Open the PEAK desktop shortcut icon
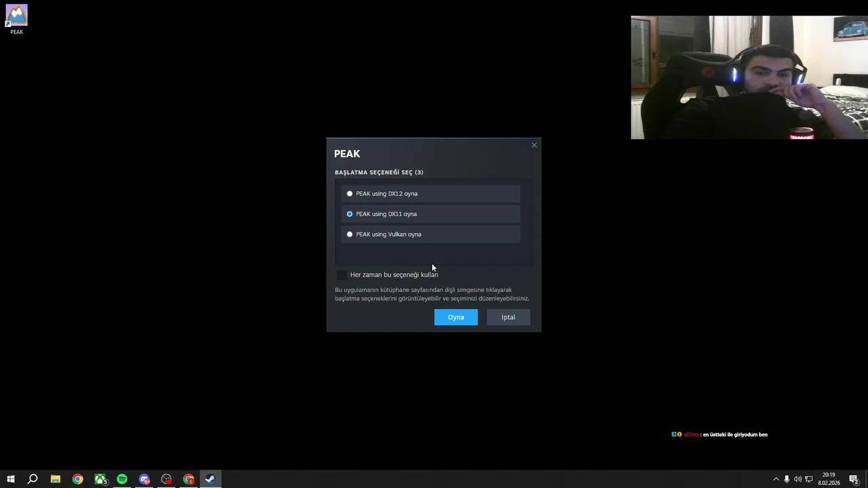868x488 pixels. click(16, 19)
